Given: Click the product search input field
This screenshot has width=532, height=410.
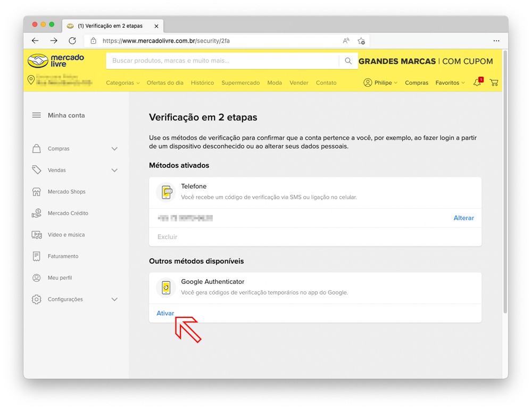Looking at the screenshot, I should pyautogui.click(x=222, y=61).
